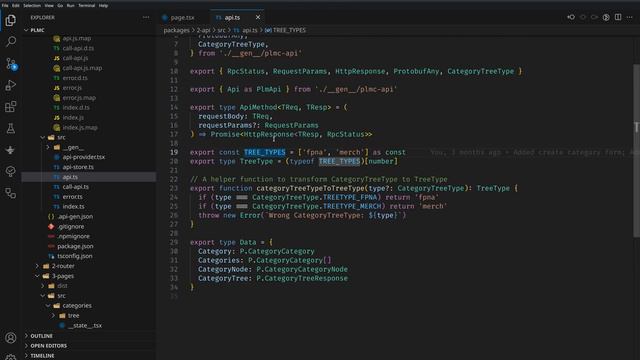The height and width of the screenshot is (360, 640).
Task: Close the api.ts tab
Action: pyautogui.click(x=258, y=17)
